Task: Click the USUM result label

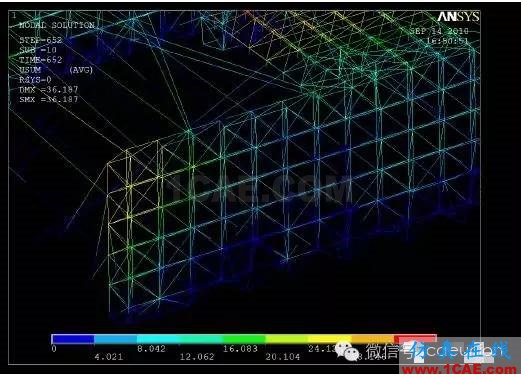Action: pyautogui.click(x=30, y=70)
